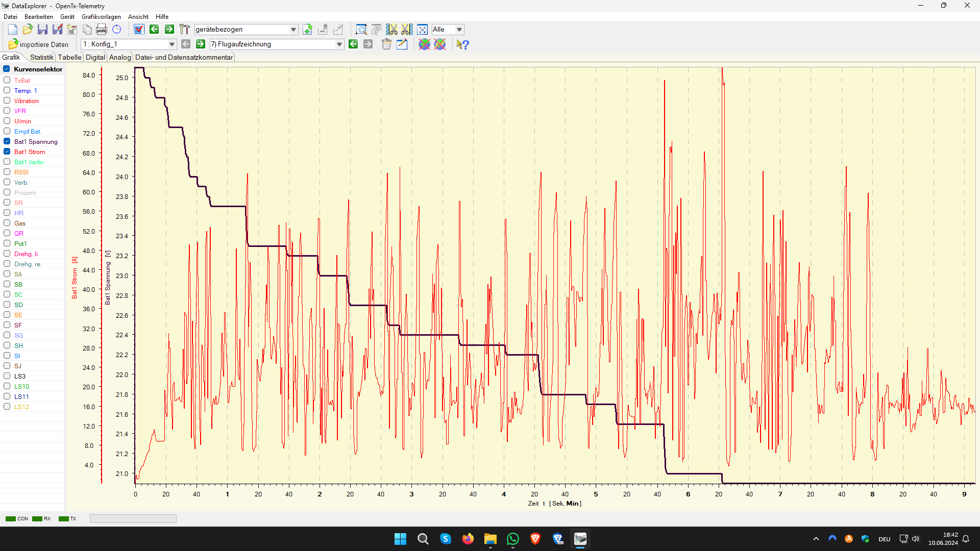Click the importiere Daten button
This screenshot has height=551, width=980.
39,44
